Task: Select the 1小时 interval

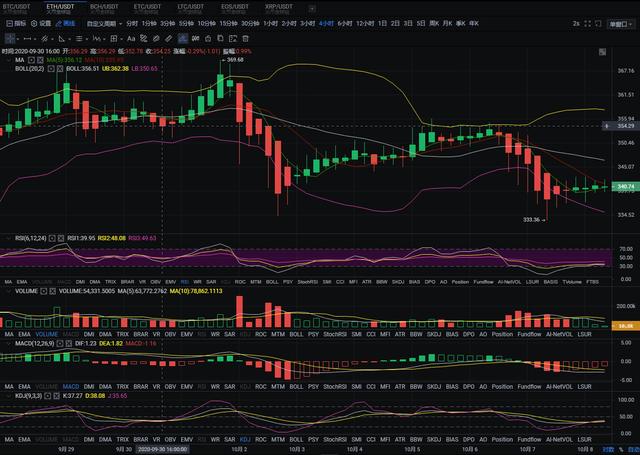Action: 271,24
